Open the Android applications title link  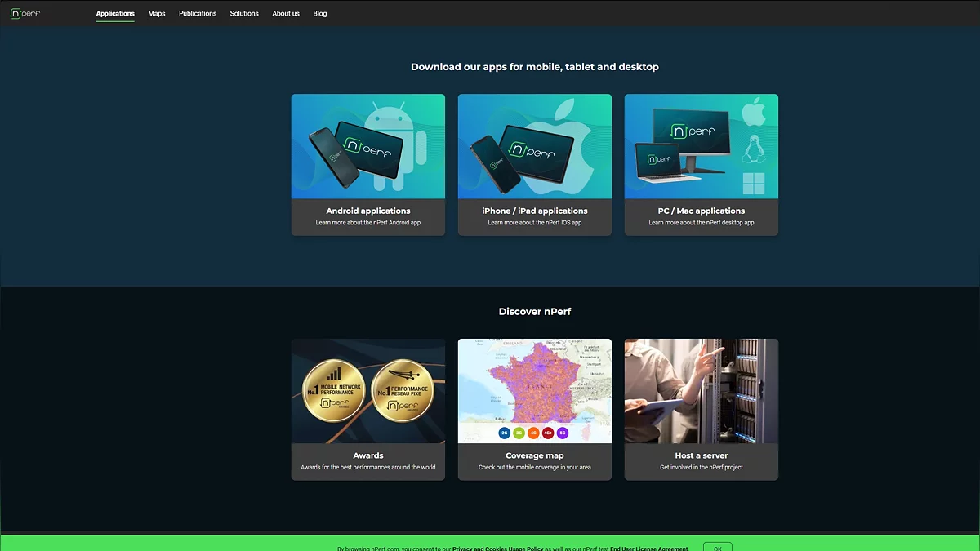[368, 211]
